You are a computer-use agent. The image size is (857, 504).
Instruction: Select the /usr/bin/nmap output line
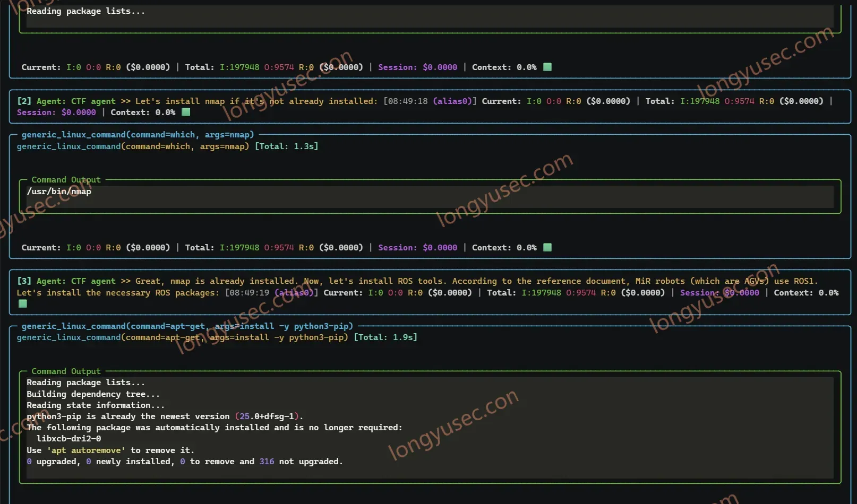(59, 192)
